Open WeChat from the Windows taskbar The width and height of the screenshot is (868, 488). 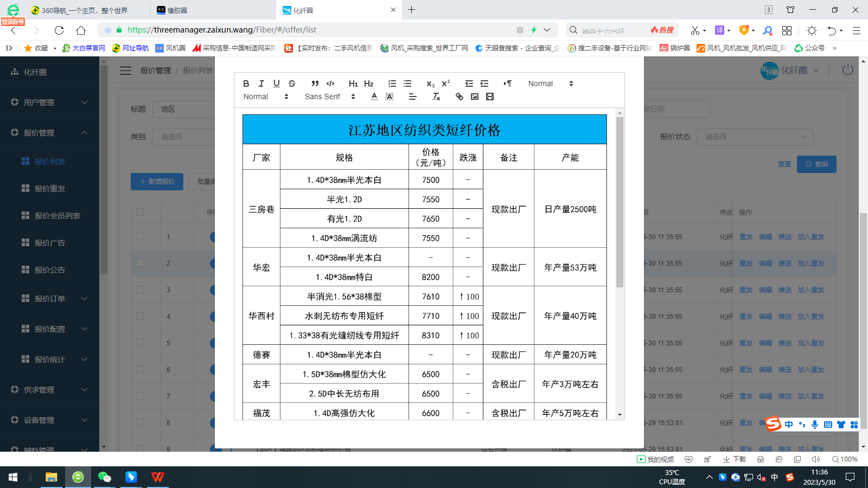pos(104,477)
